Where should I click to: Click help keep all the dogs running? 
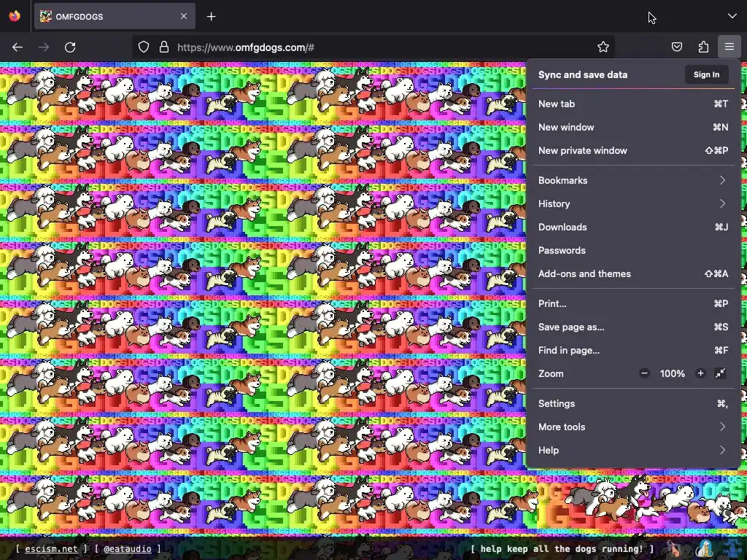562,548
